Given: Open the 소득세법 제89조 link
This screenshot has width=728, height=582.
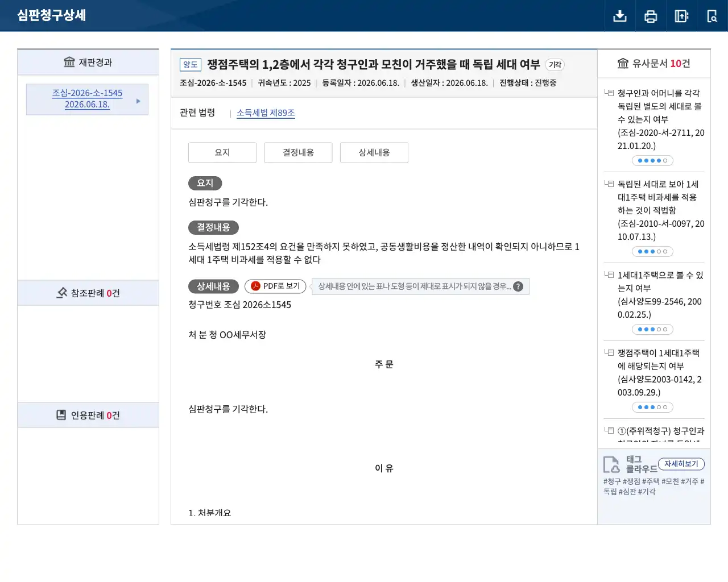Looking at the screenshot, I should coord(266,113).
